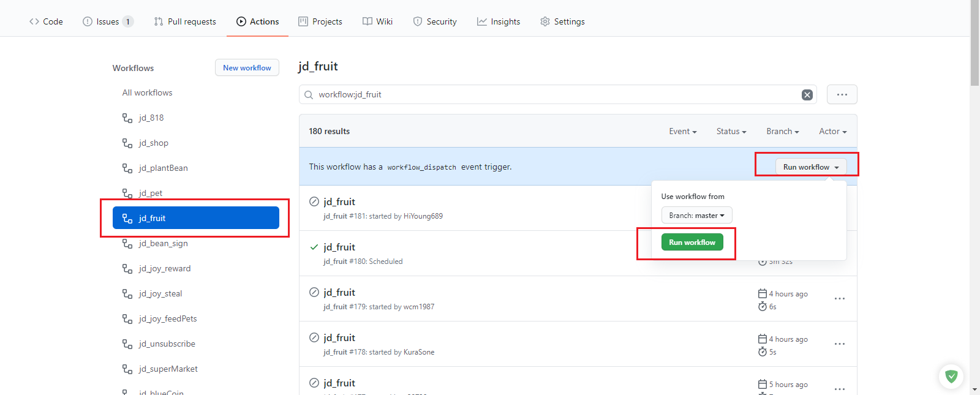Click the stopwatch icon showing 5s
This screenshot has height=395, width=980.
[763, 352]
